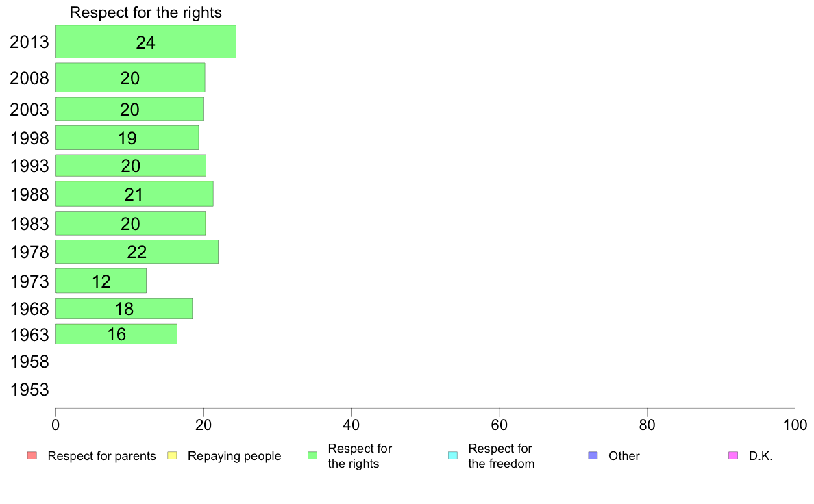Select the 1998 bar showing 19
Screen dimensions: 814x504
[x=127, y=138]
